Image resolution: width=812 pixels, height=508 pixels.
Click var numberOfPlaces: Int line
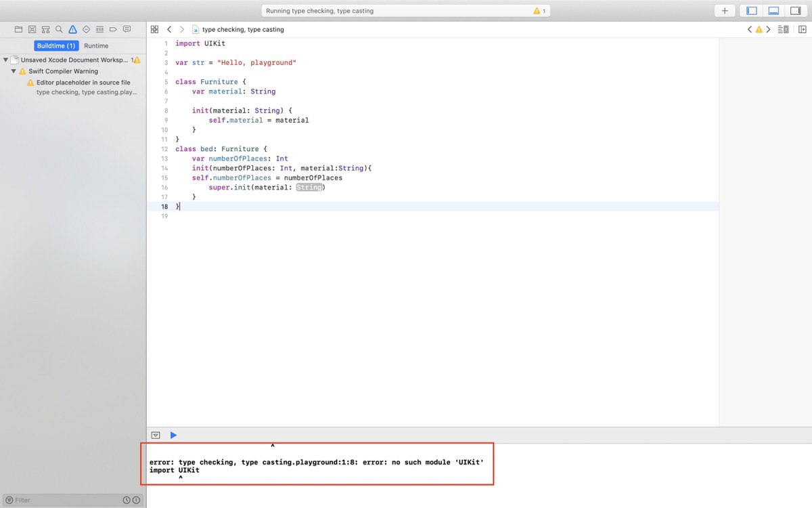coord(240,158)
